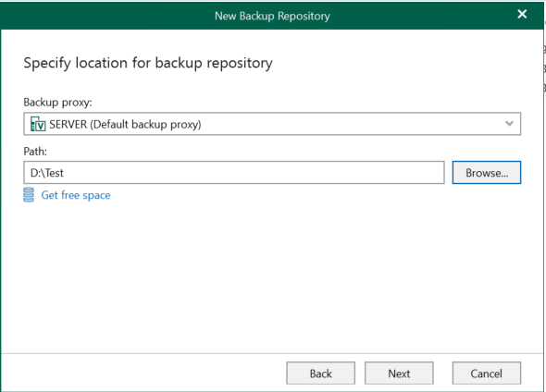The height and width of the screenshot is (392, 546).
Task: Go to previous step with Back
Action: click(321, 374)
